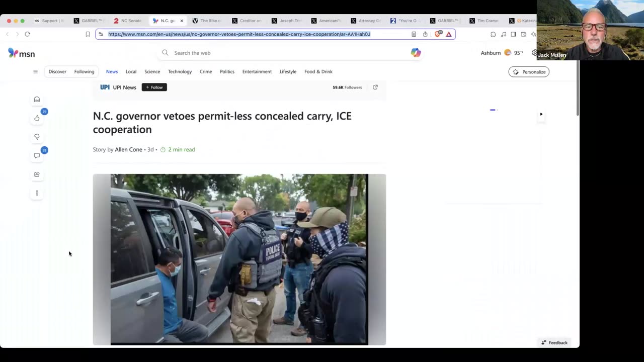Like the article with thumbs up icon
The height and width of the screenshot is (362, 644).
pyautogui.click(x=37, y=118)
